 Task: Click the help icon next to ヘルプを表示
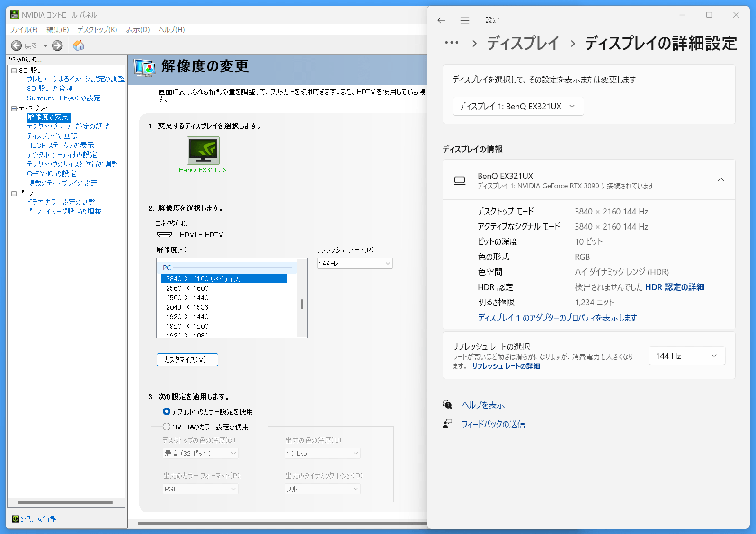(447, 404)
